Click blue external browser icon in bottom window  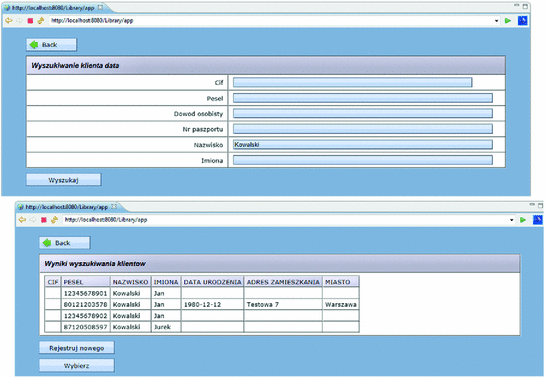538,220
